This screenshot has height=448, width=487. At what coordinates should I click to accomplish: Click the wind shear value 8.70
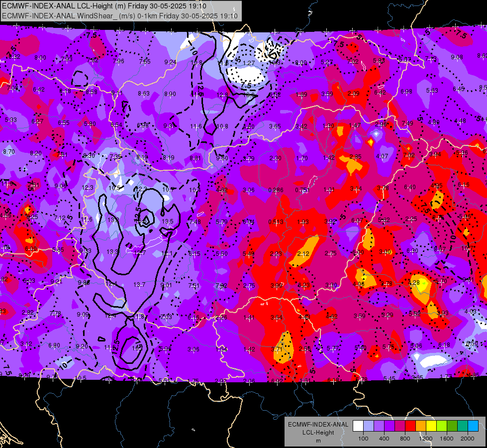coord(8,152)
